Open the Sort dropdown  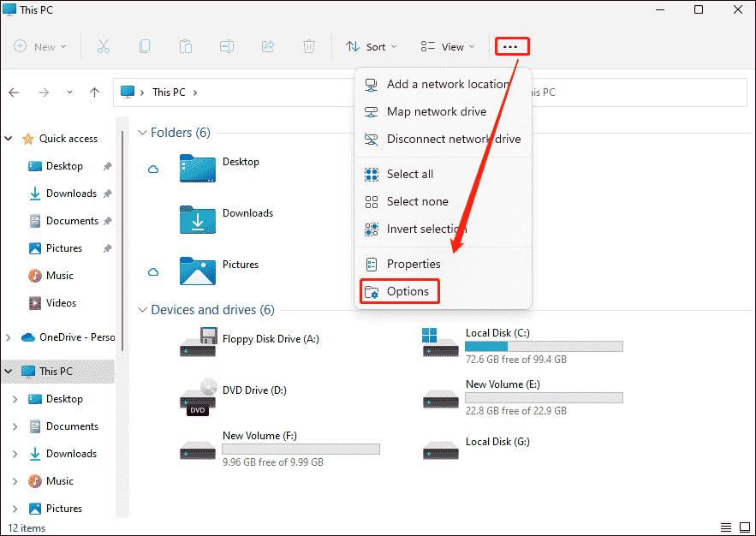tap(371, 46)
